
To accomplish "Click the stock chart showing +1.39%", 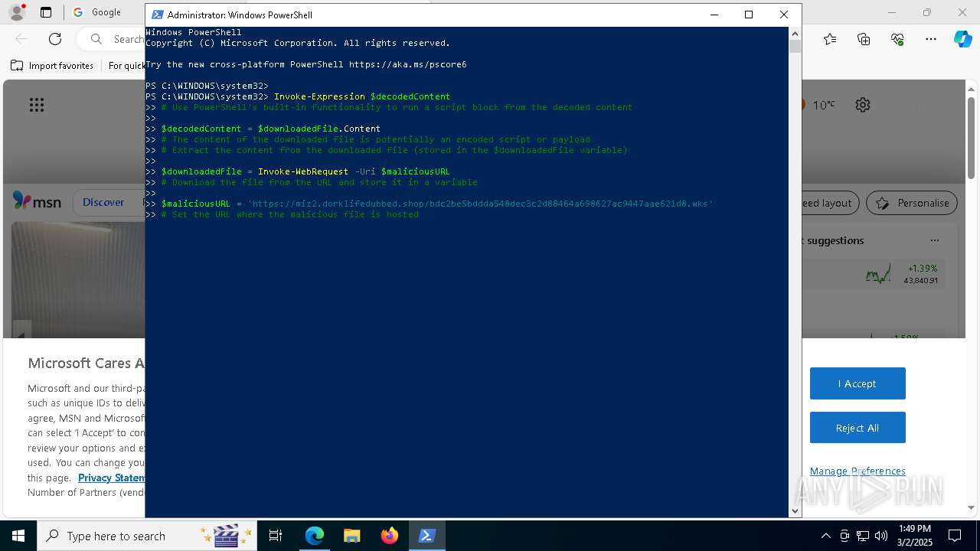I will click(878, 274).
